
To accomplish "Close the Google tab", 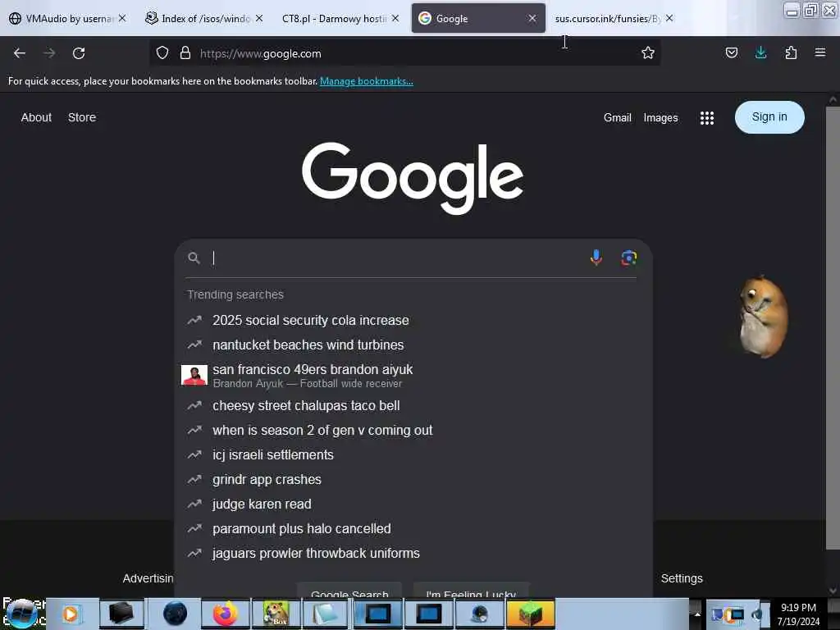I will pos(532,18).
